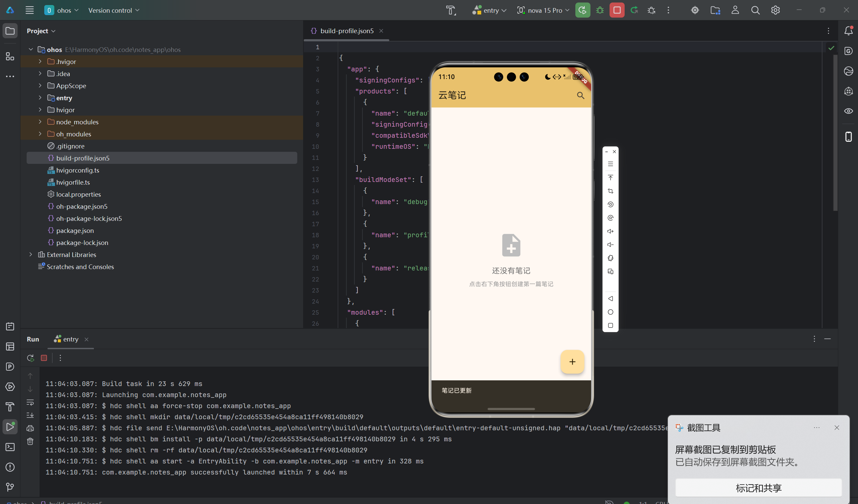The width and height of the screenshot is (858, 504).
Task: Toggle scroll to end in the Run console
Action: [30, 415]
